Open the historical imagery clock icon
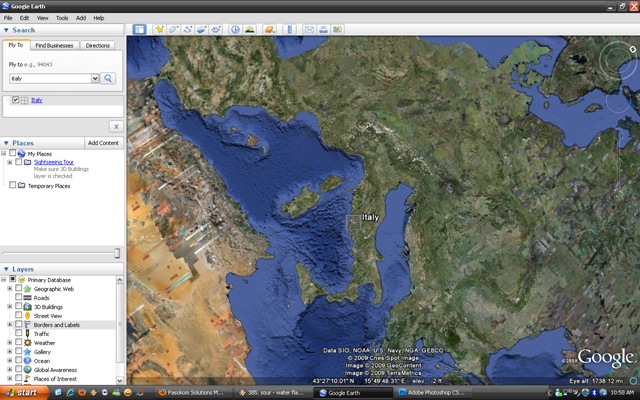 pyautogui.click(x=235, y=29)
